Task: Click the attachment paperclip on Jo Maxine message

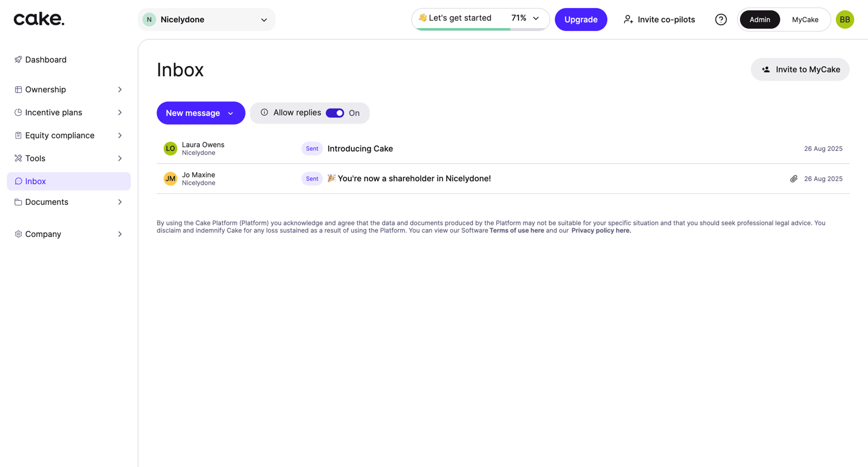Action: point(794,179)
